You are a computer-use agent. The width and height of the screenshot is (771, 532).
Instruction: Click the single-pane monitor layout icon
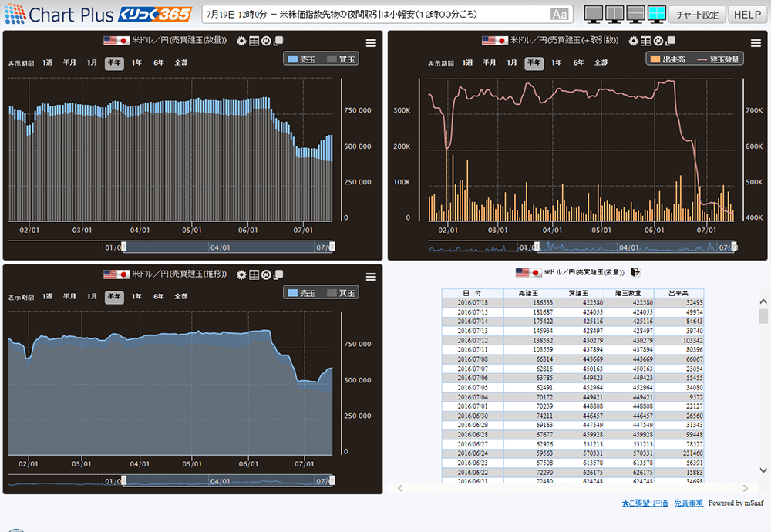pyautogui.click(x=593, y=13)
